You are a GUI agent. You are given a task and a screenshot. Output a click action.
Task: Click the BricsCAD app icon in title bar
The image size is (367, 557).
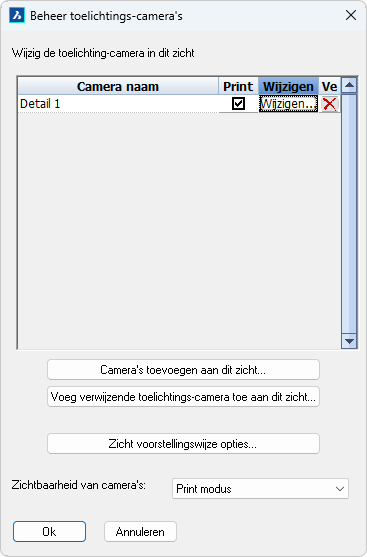click(17, 16)
